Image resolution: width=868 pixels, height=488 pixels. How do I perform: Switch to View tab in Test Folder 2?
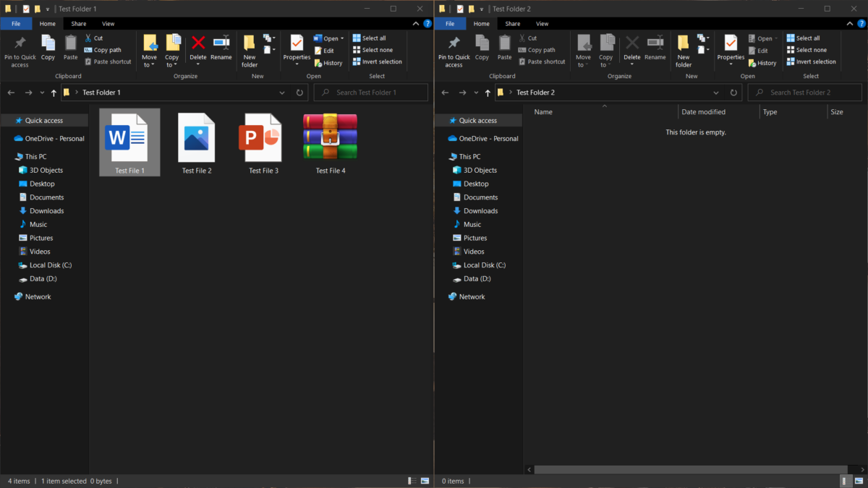(542, 24)
